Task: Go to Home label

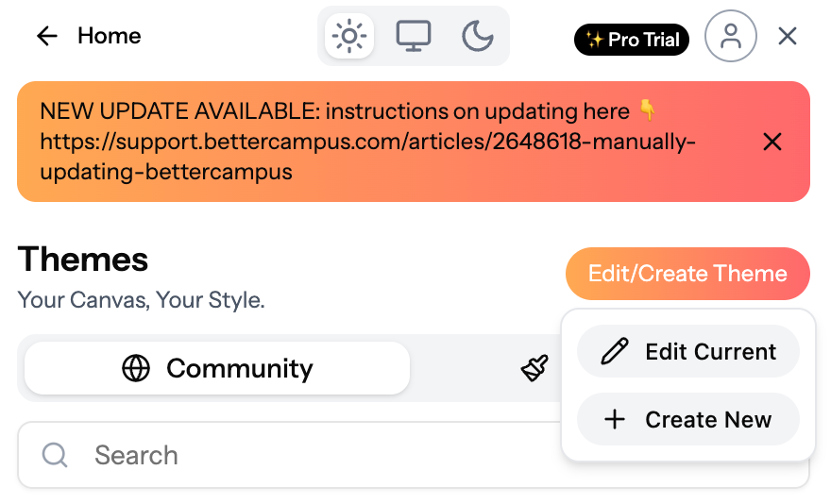Action: pyautogui.click(x=110, y=36)
